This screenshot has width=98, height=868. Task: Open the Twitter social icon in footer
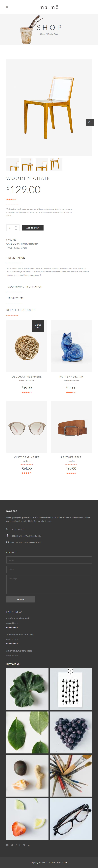point(12,845)
